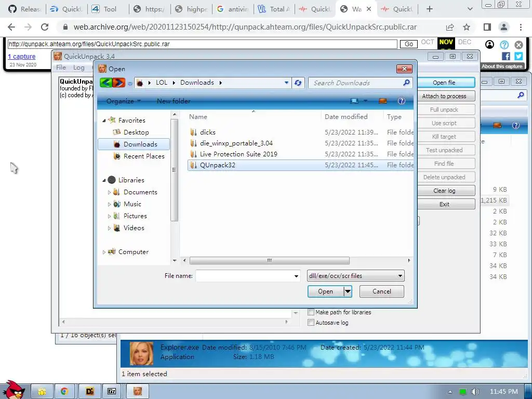Screen dimensions: 532x399
Task: Open the QuickUnpack Log menu
Action: 79,67
